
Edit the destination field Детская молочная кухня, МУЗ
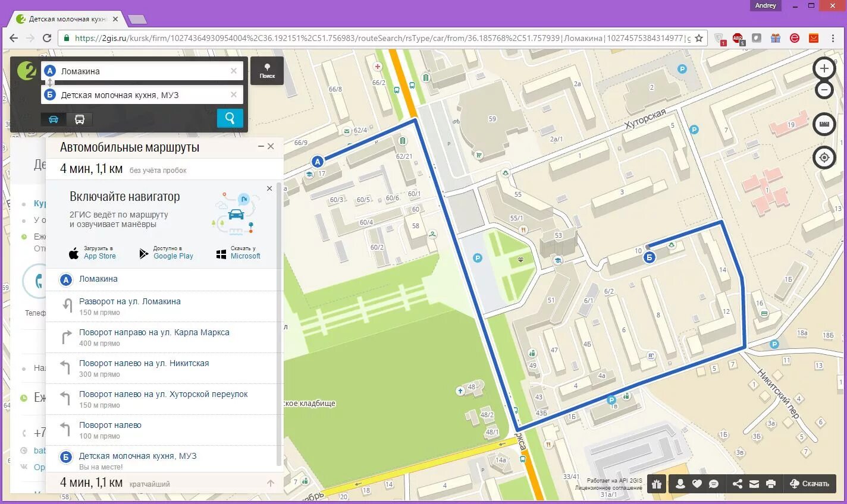click(x=143, y=94)
